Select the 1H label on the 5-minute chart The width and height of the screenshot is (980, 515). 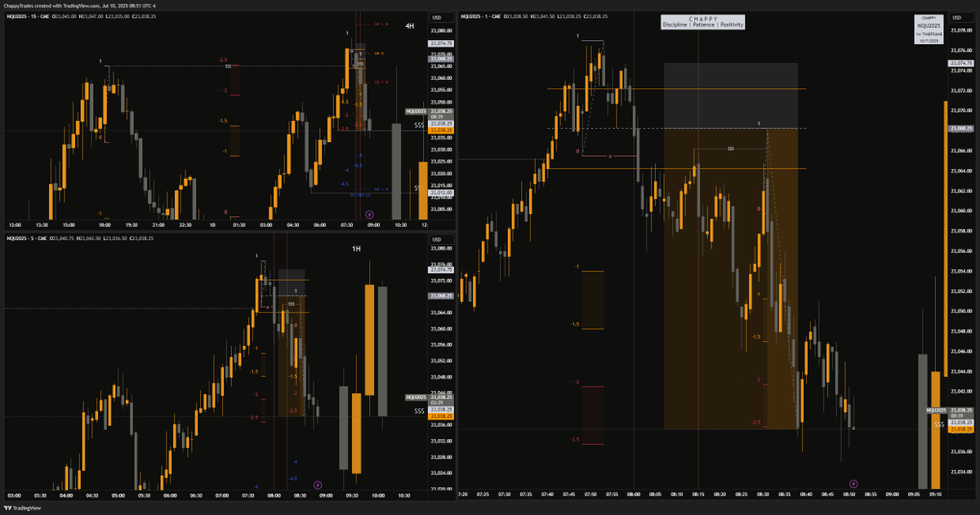point(357,248)
